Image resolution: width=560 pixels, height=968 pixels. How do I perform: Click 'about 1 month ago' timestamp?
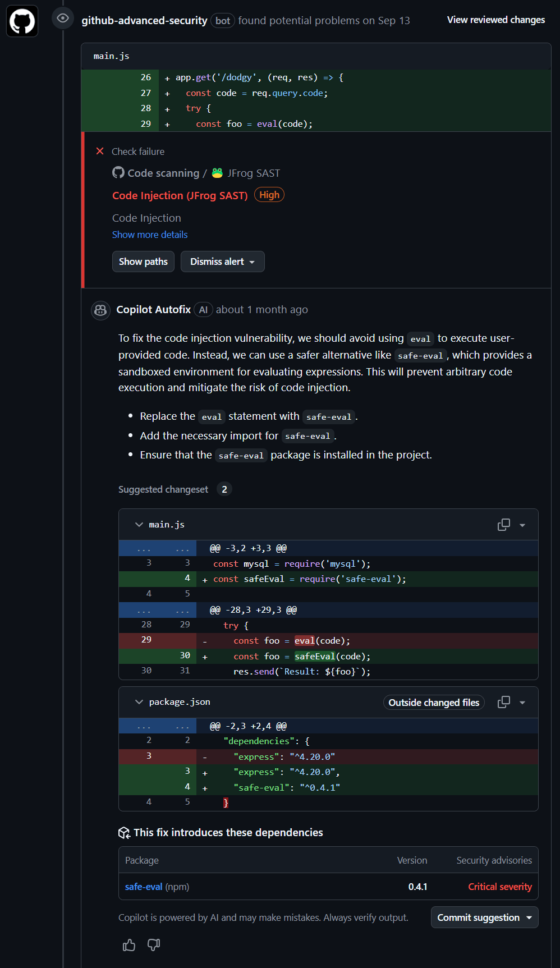[x=262, y=310]
